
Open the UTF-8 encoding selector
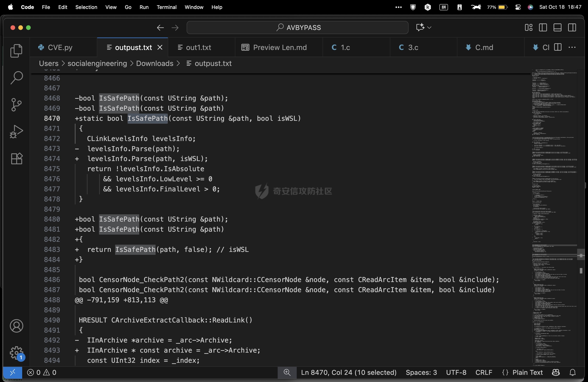456,372
